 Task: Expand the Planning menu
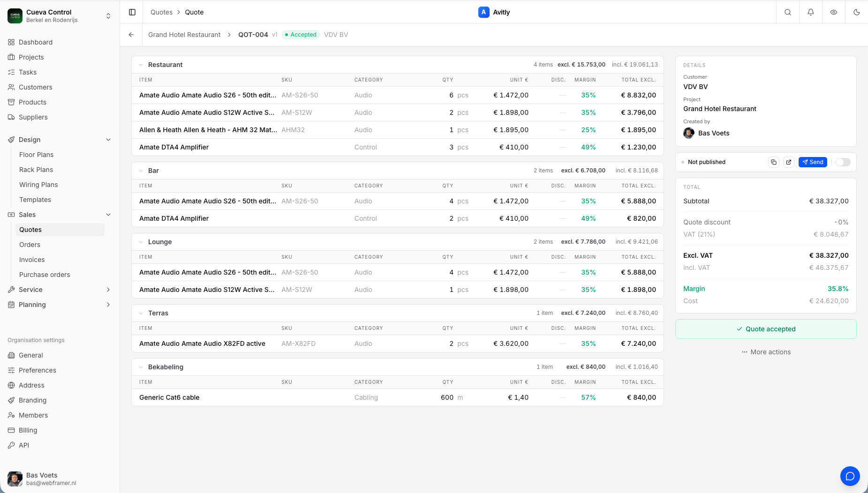click(60, 305)
